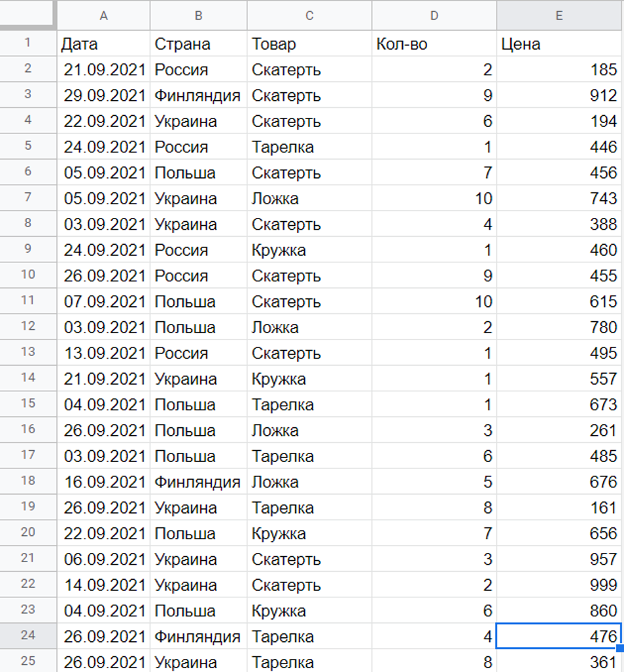The image size is (624, 672).
Task: Select cell with price 912
Action: coord(559,95)
